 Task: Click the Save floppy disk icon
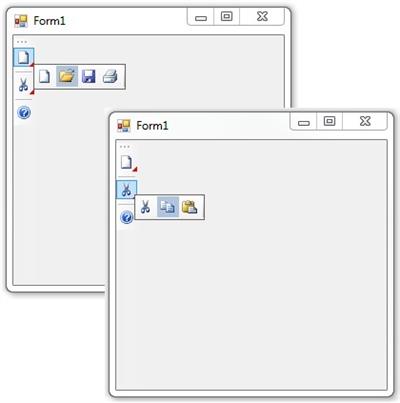pos(89,76)
